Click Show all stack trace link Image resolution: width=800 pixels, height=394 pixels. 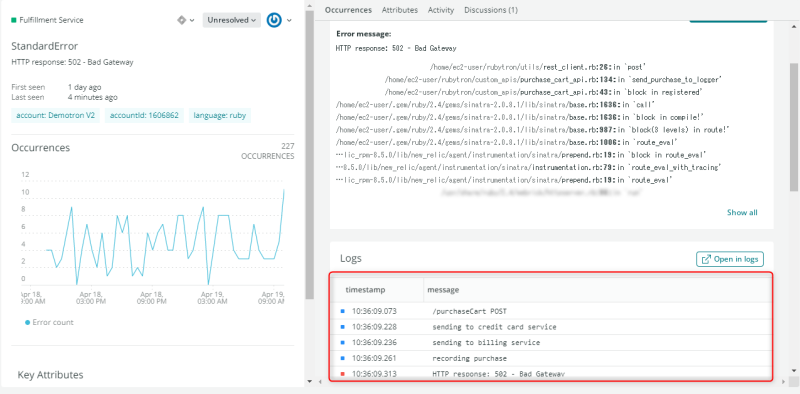tap(742, 212)
